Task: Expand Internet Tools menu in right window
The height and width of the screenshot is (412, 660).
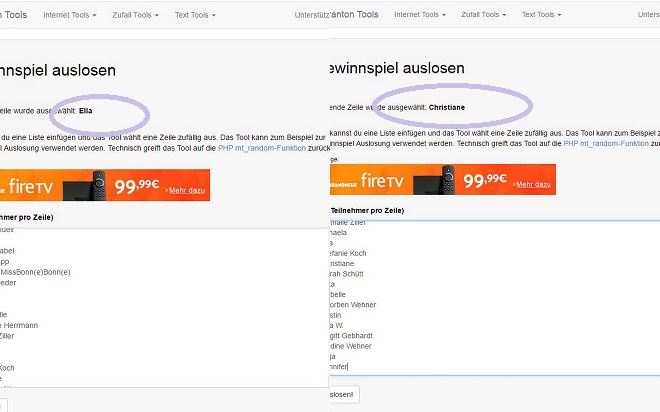Action: pos(420,14)
